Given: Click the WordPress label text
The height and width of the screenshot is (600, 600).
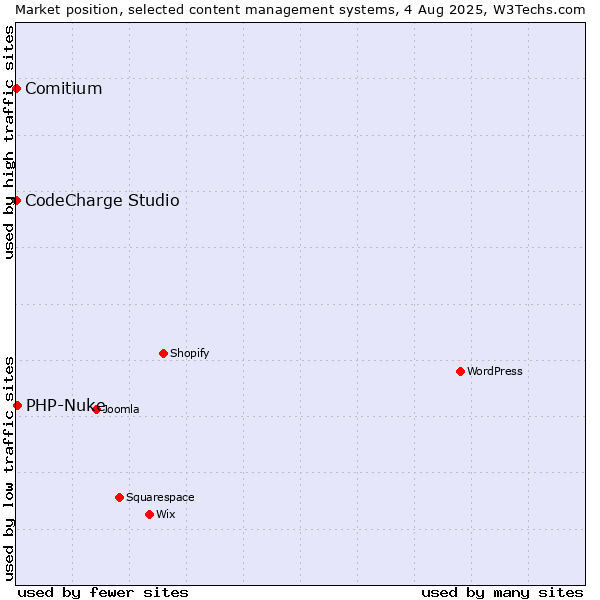Looking at the screenshot, I should tap(495, 371).
